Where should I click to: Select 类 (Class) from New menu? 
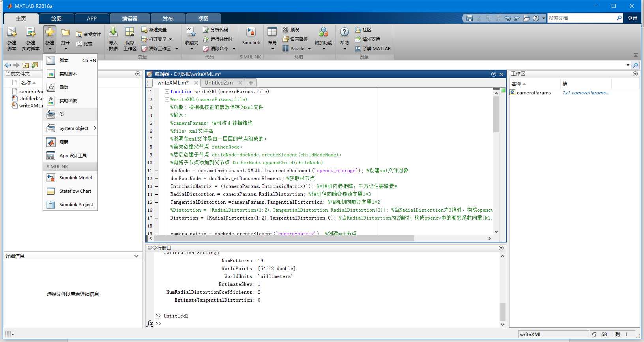[70, 114]
